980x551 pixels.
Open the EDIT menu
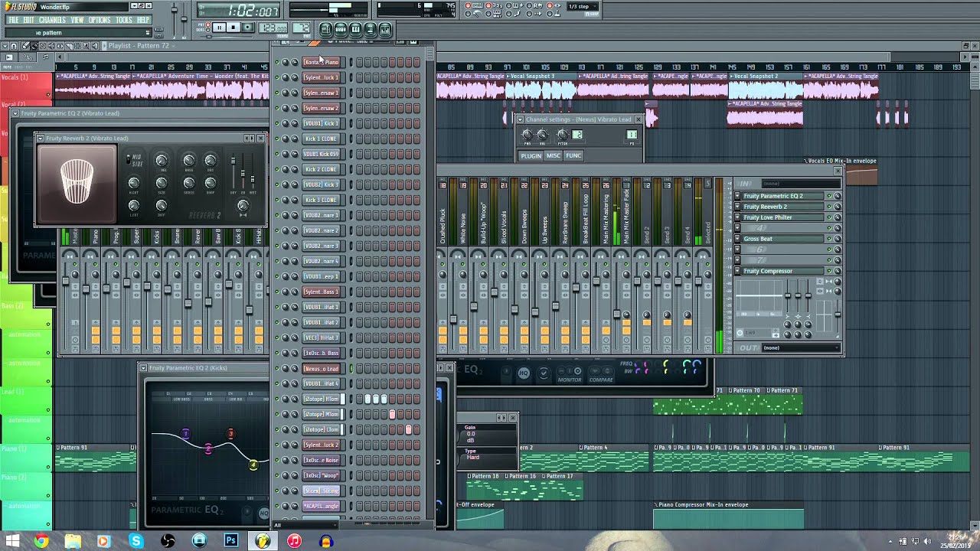[28, 19]
